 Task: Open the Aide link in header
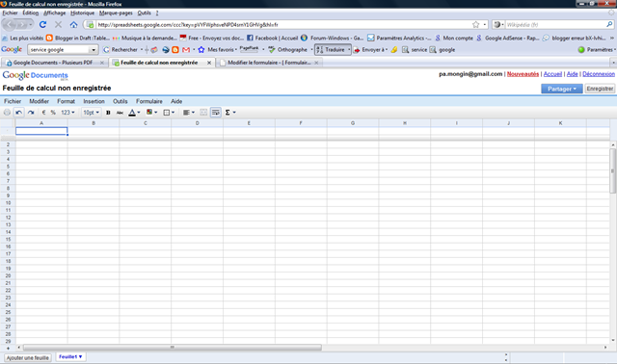[x=572, y=74]
